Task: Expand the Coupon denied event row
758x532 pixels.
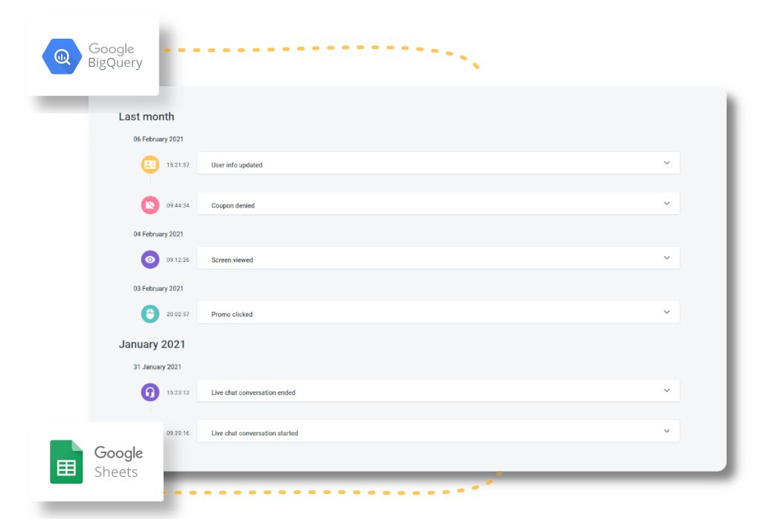Action: pos(668,203)
